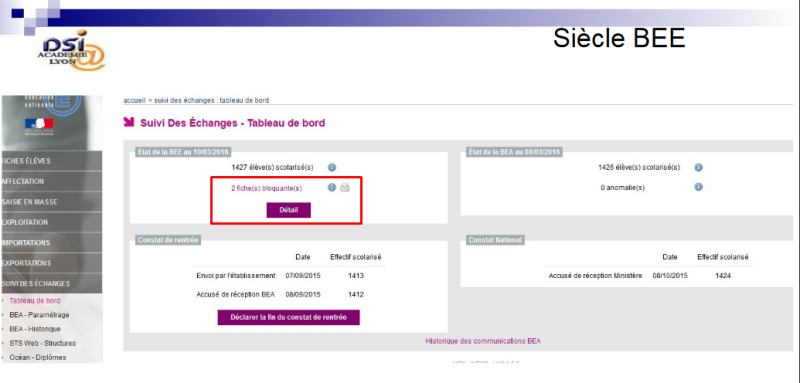
Task: Open the 2 fiche(s) bloquante(s) link
Action: tap(266, 188)
